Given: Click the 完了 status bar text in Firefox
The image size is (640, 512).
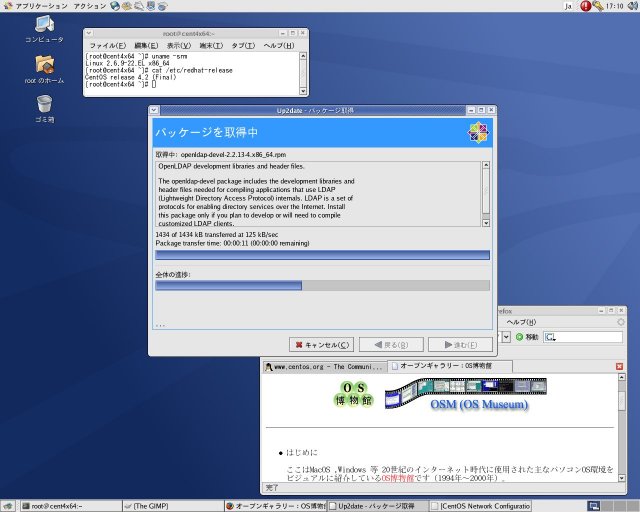Looking at the screenshot, I should tap(272, 488).
